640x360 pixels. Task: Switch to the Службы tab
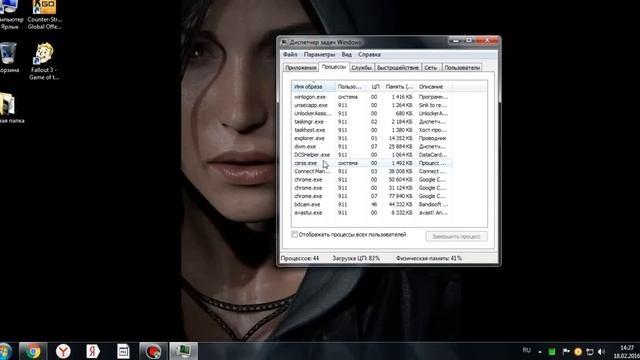(362, 68)
